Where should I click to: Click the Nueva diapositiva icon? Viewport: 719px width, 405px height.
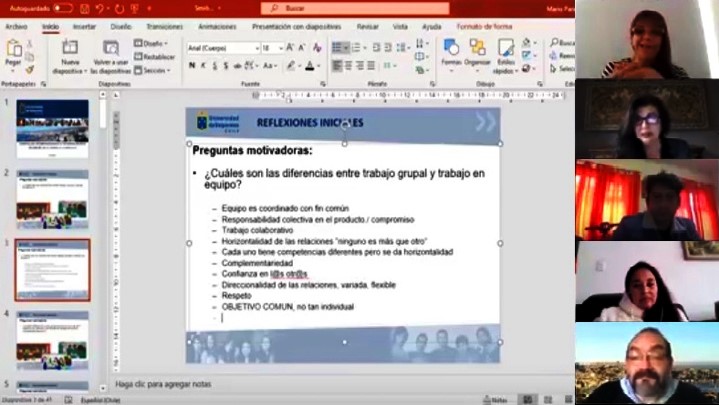click(x=70, y=48)
